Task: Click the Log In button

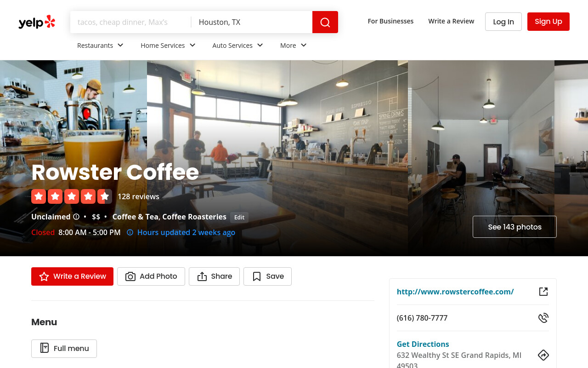Action: pos(503,22)
